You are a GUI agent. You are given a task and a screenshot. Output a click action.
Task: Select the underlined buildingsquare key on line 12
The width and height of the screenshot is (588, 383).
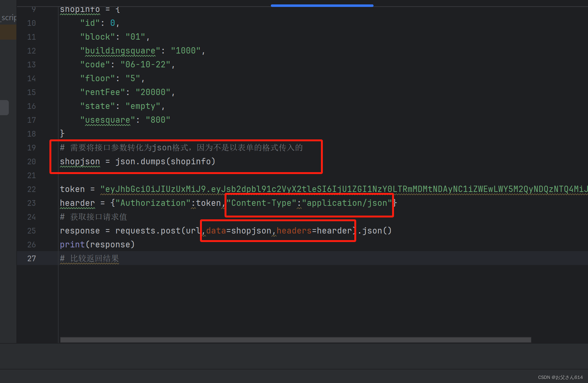pyautogui.click(x=119, y=50)
